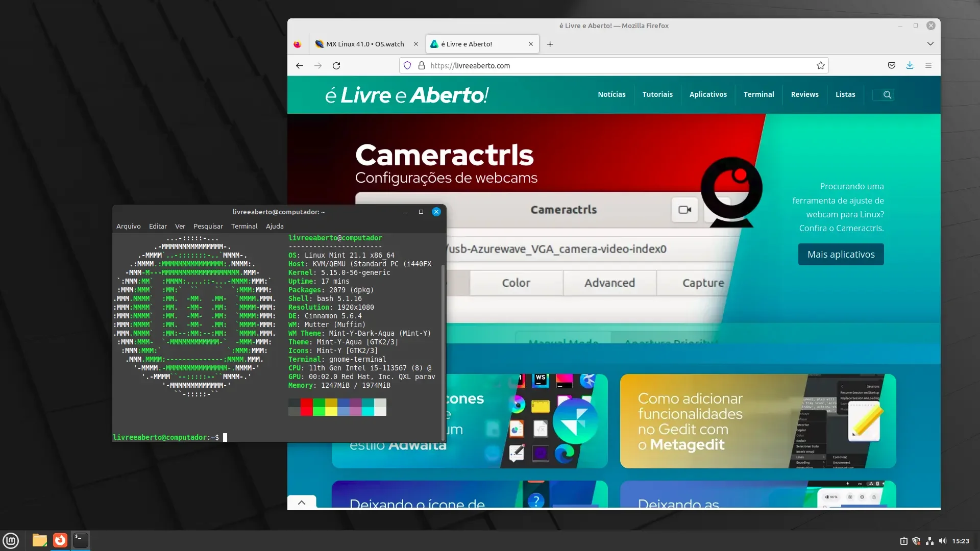The height and width of the screenshot is (551, 980).
Task: Go to Terminal on the site nav
Action: pyautogui.click(x=758, y=94)
